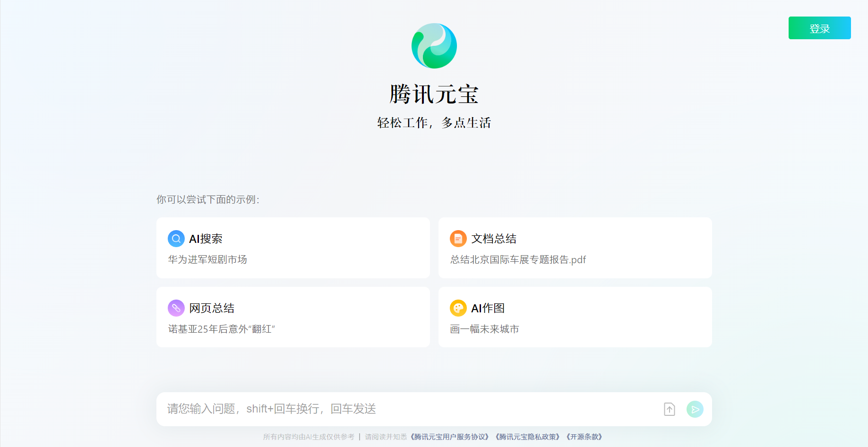Try the example 画一幅未来城市
This screenshot has height=447, width=868.
click(x=484, y=329)
